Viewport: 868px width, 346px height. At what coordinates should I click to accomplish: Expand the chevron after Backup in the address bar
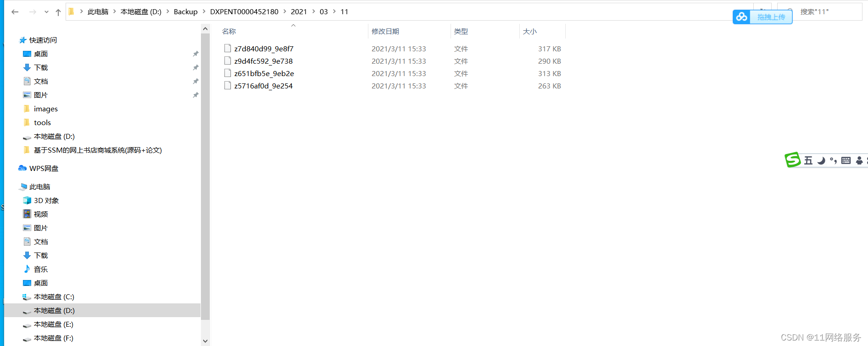tap(204, 11)
